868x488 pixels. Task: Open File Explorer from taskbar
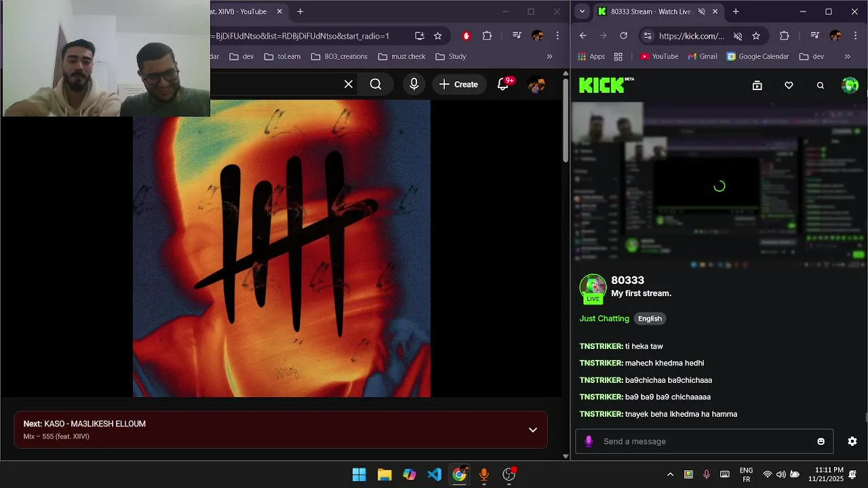coord(384,474)
